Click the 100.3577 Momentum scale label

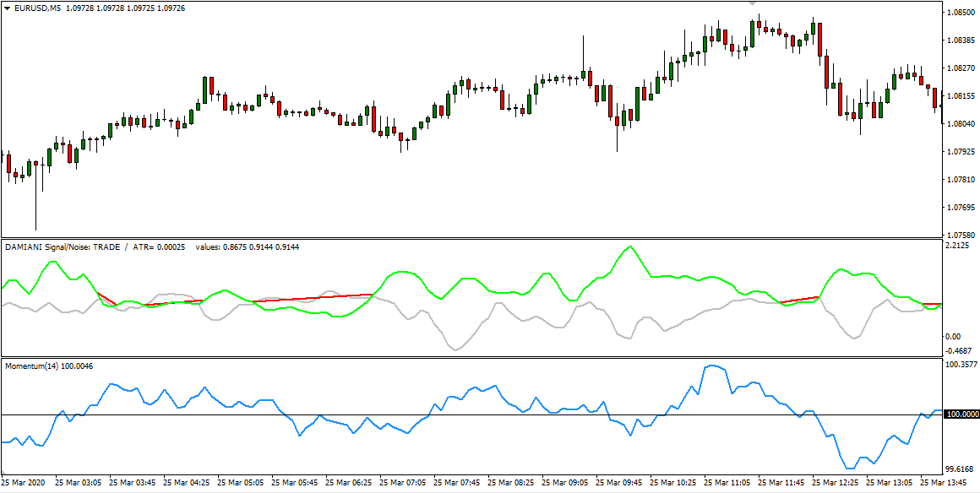(962, 366)
